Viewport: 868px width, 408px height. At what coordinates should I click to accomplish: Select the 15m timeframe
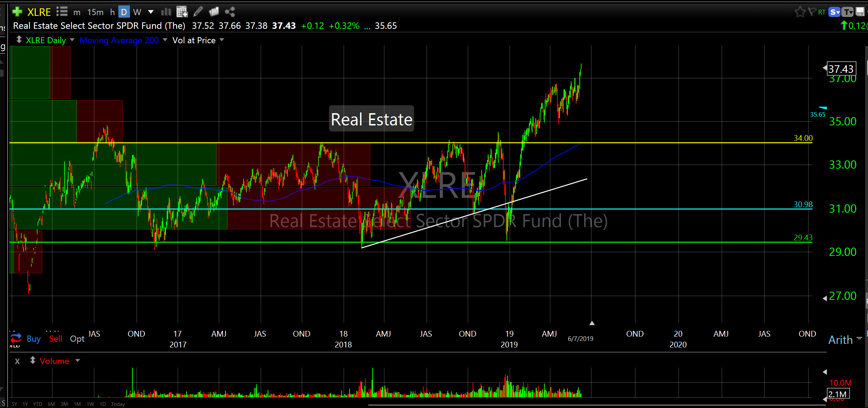(95, 12)
